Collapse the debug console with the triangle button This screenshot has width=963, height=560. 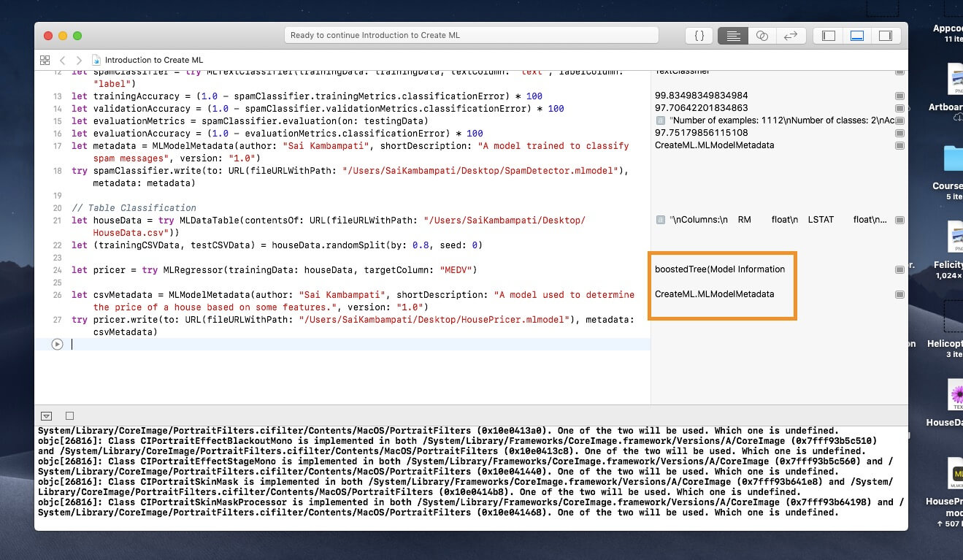pos(46,415)
